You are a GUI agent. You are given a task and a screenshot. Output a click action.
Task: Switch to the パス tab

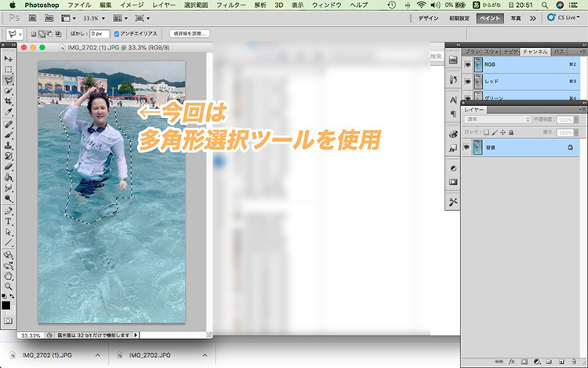tap(559, 52)
